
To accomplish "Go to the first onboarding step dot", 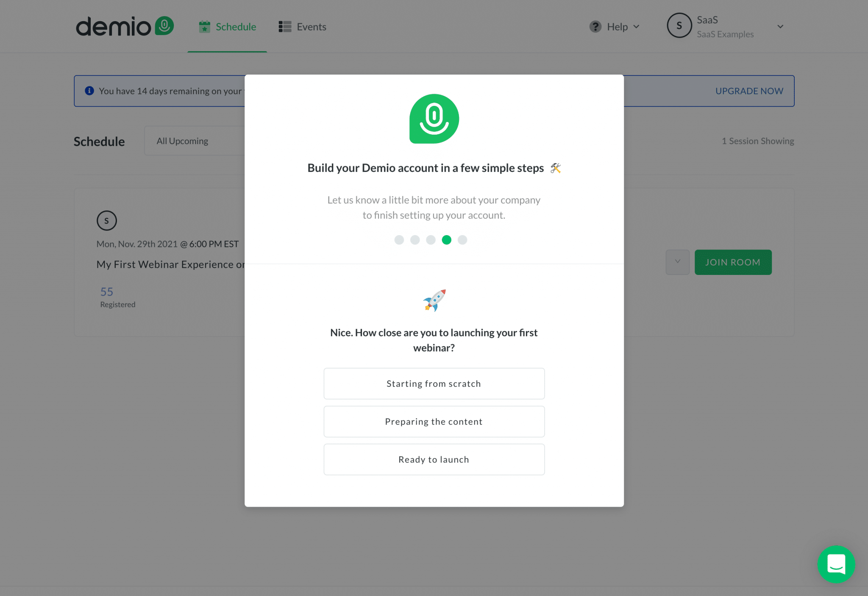I will coord(399,240).
